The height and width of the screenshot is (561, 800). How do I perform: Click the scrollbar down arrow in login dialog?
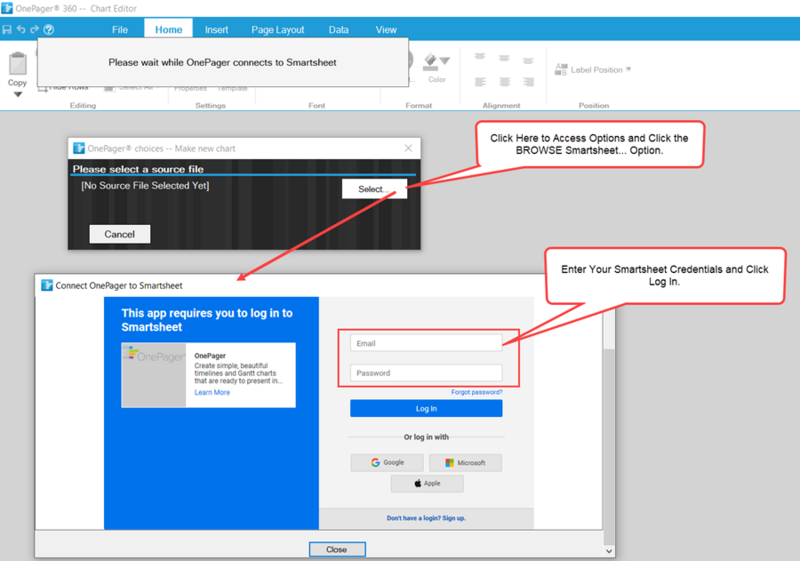click(609, 551)
